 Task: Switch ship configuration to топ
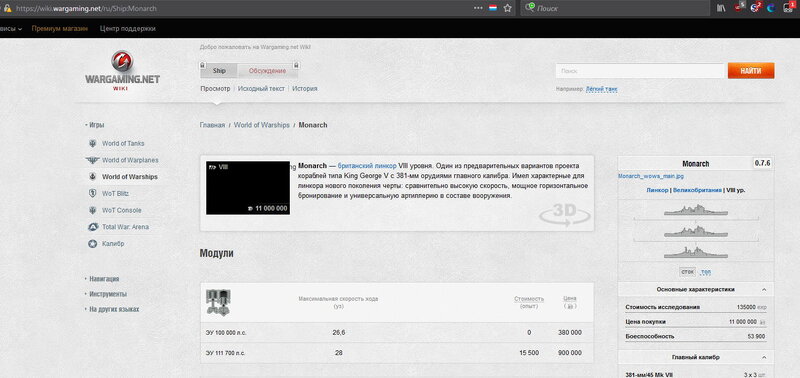tap(706, 272)
